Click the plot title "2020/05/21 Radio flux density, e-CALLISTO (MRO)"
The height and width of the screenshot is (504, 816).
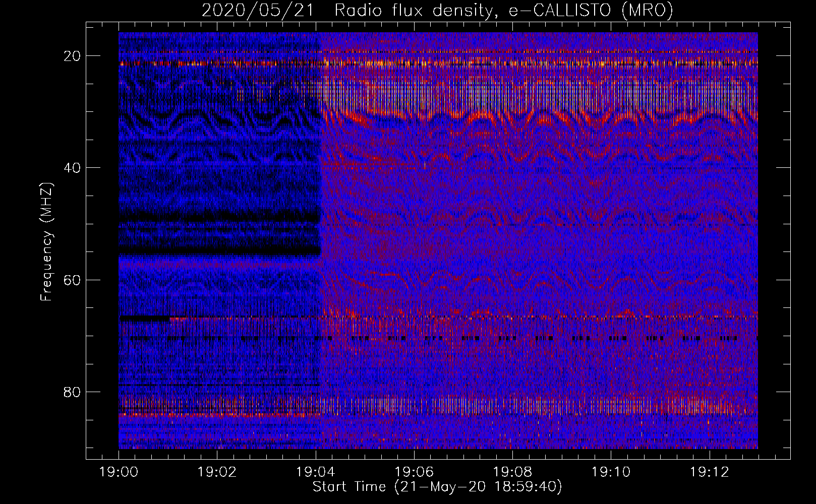[x=437, y=10]
